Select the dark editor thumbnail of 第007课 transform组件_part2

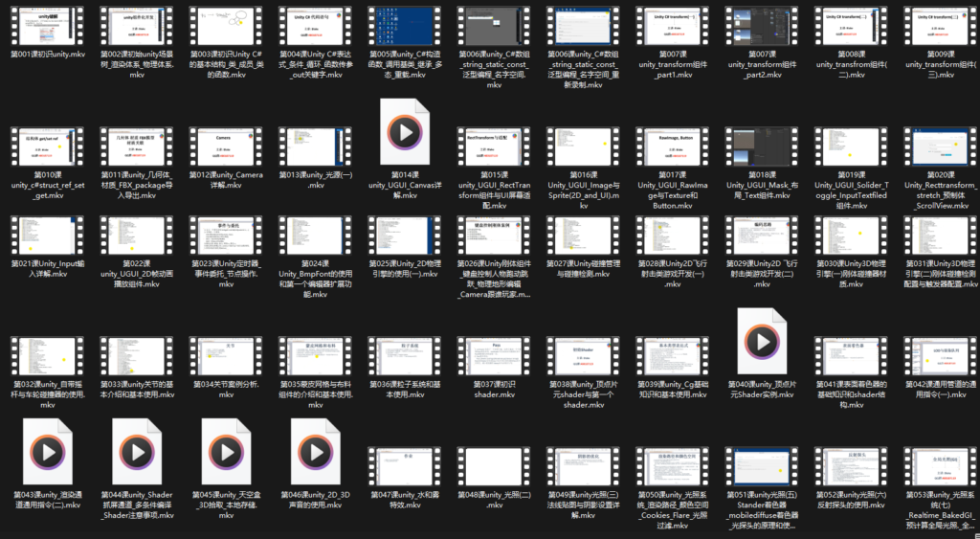click(x=762, y=26)
